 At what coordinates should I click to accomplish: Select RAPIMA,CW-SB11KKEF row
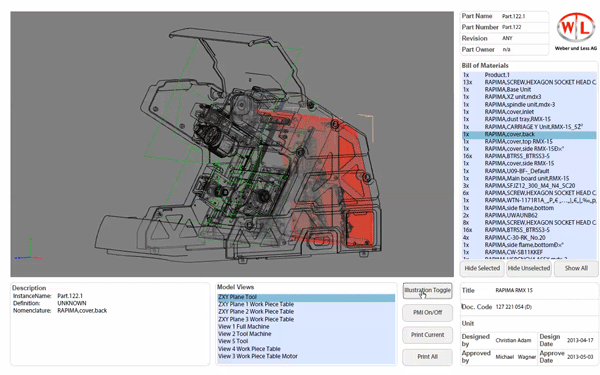529,252
